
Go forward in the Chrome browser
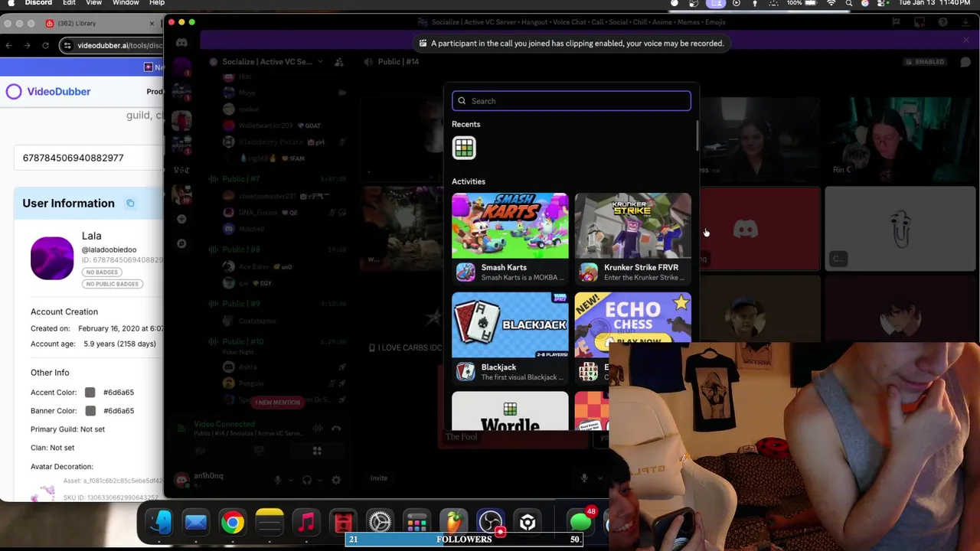click(x=27, y=46)
